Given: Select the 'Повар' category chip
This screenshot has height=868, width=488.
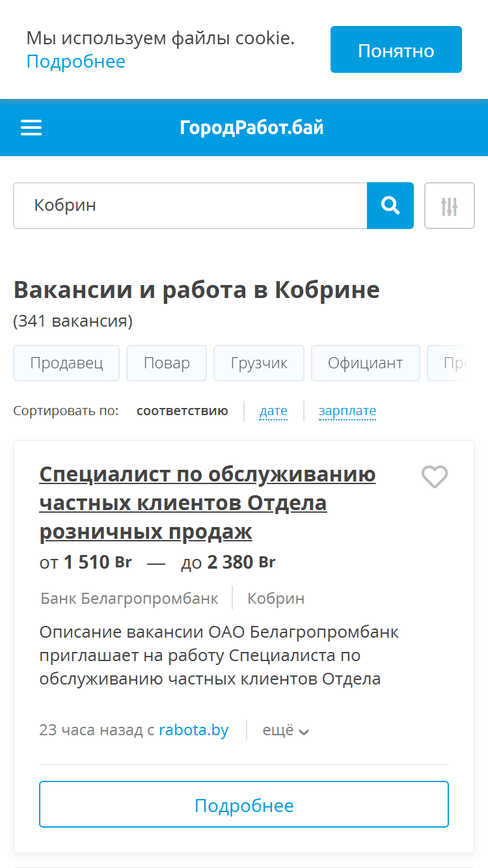Looking at the screenshot, I should pos(167,363).
